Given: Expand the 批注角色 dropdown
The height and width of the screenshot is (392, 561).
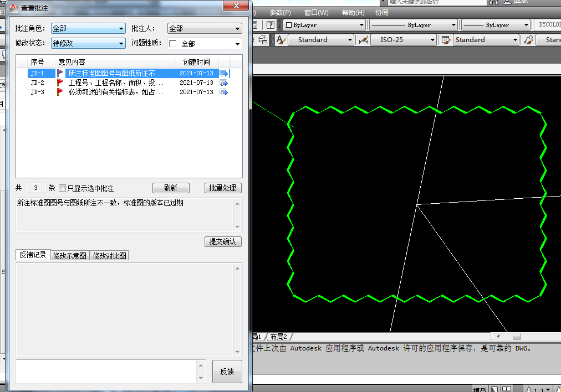Looking at the screenshot, I should (x=88, y=28).
